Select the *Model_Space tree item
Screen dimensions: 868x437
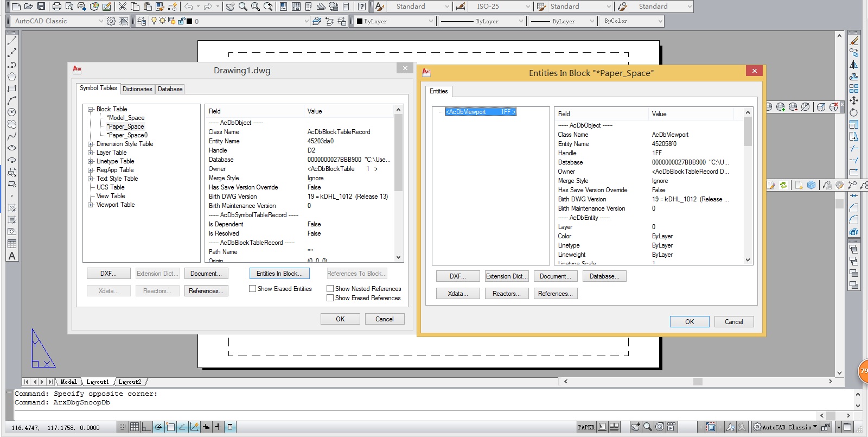(125, 118)
